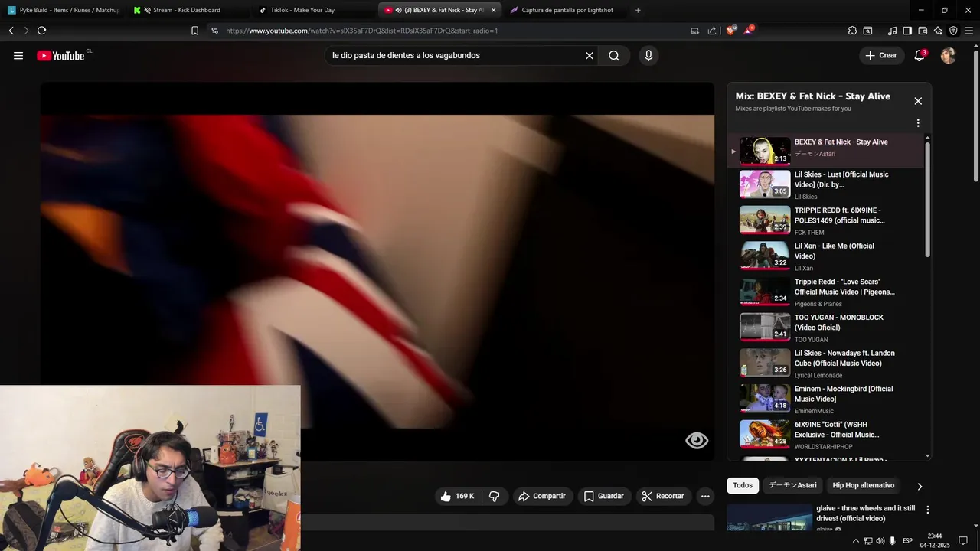Reload the current page
Viewport: 980px width, 551px height.
41,31
